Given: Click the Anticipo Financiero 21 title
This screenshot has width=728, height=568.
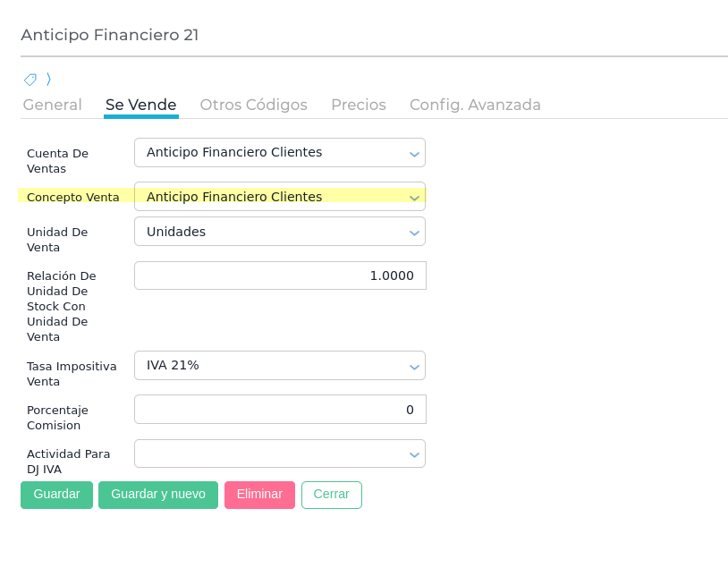Looking at the screenshot, I should [110, 35].
